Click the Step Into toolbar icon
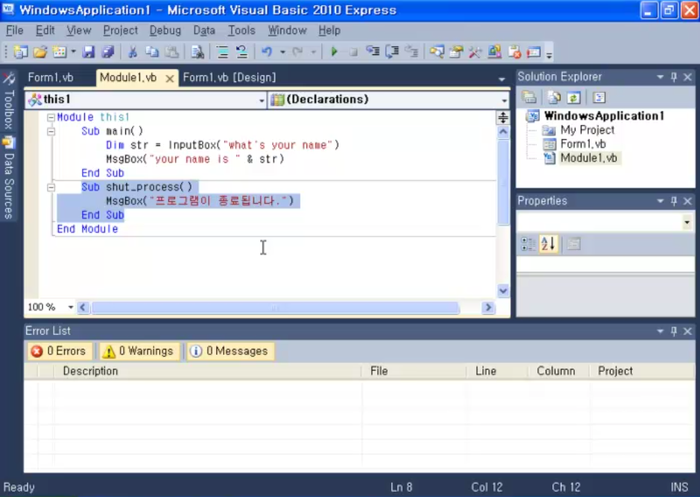 (x=372, y=52)
